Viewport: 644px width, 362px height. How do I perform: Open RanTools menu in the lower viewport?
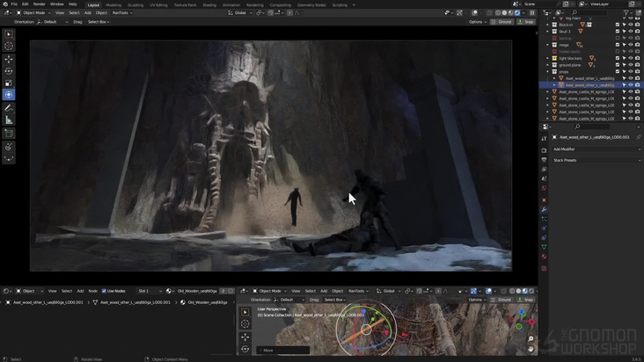[358, 291]
